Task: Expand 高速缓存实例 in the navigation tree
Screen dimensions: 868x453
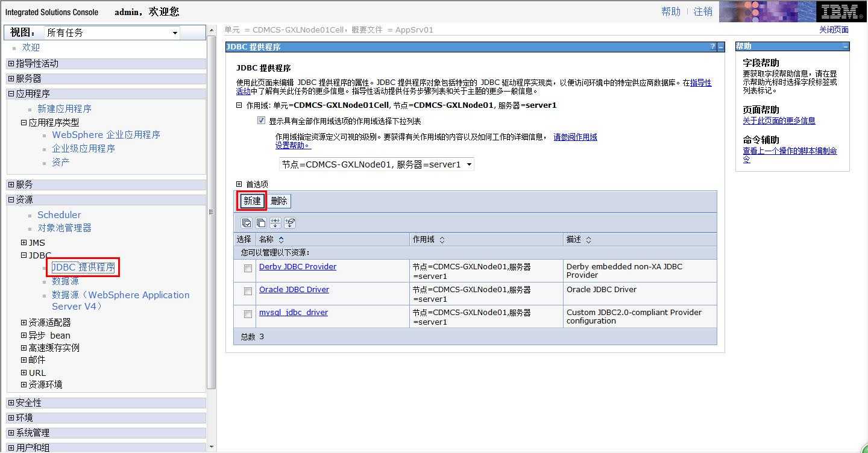Action: [24, 348]
